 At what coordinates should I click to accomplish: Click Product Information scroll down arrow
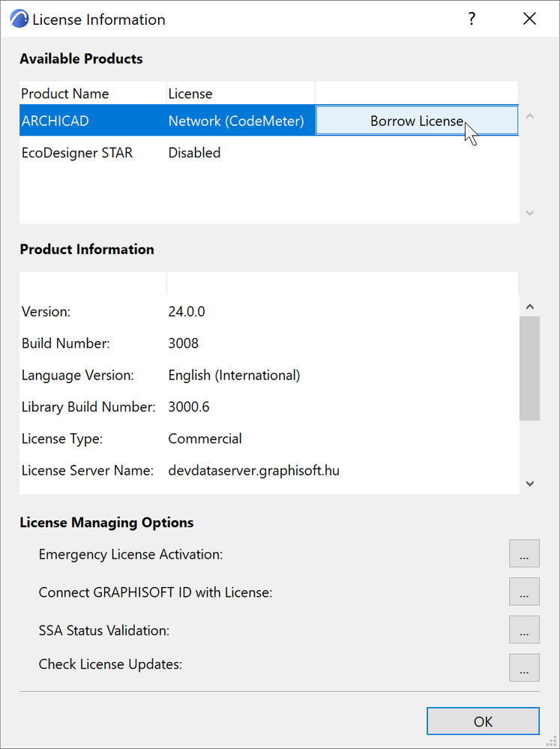[x=530, y=484]
